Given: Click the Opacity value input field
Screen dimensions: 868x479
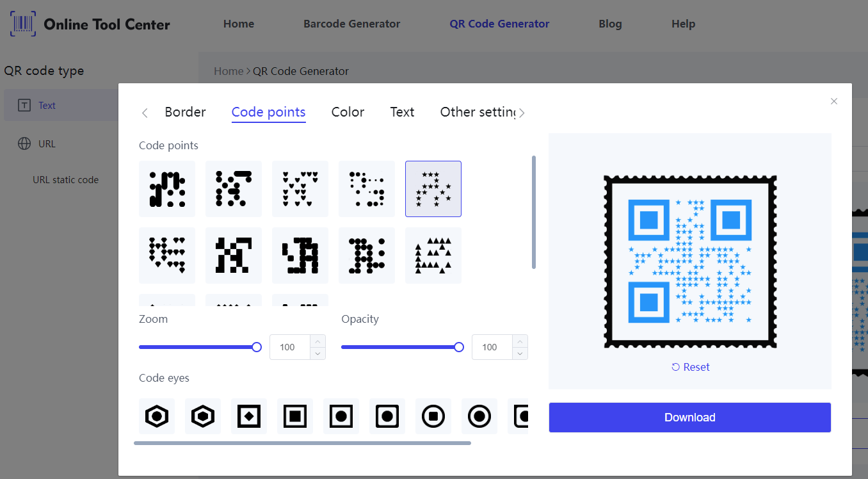Looking at the screenshot, I should pyautogui.click(x=492, y=347).
